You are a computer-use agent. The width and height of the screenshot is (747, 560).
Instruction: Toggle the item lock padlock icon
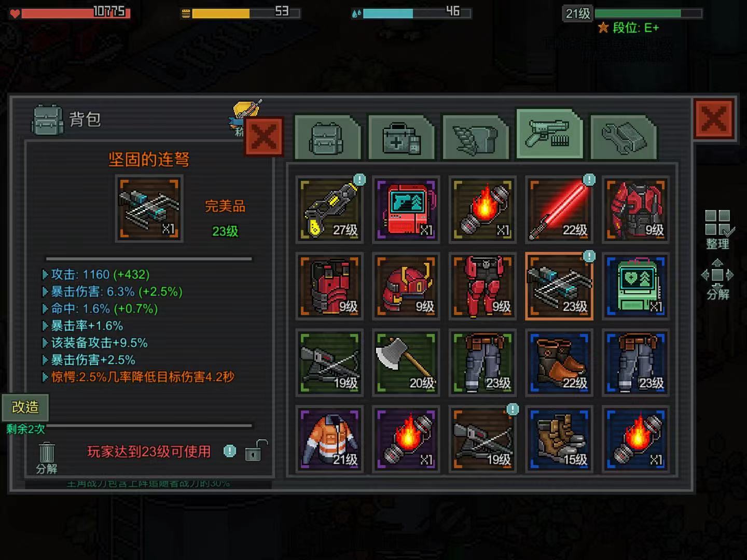coord(256,451)
